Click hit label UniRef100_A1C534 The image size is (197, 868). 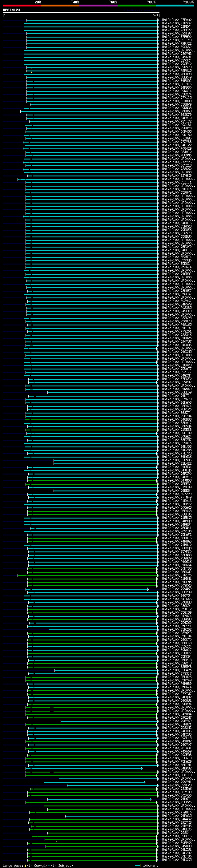click(176, 467)
